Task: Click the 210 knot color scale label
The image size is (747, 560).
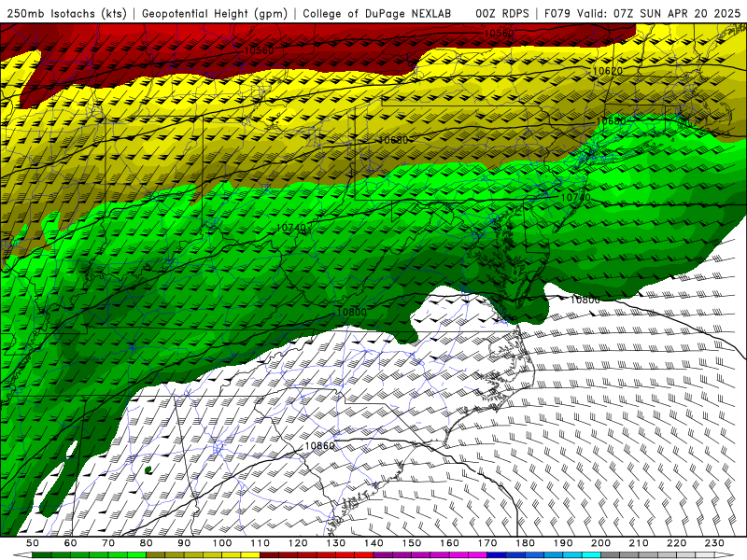Action: [639, 543]
